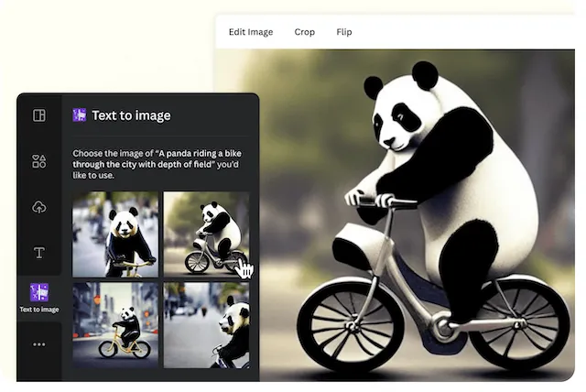
Task: Click the purple icon beside the panel title
Action: tap(81, 115)
